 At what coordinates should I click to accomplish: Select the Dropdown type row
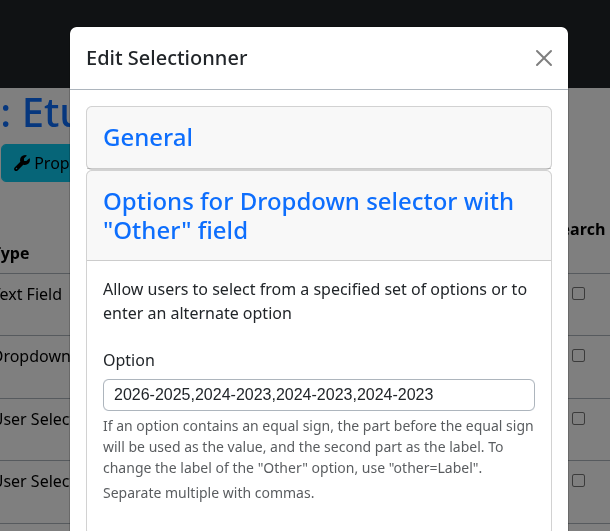[x=35, y=356]
